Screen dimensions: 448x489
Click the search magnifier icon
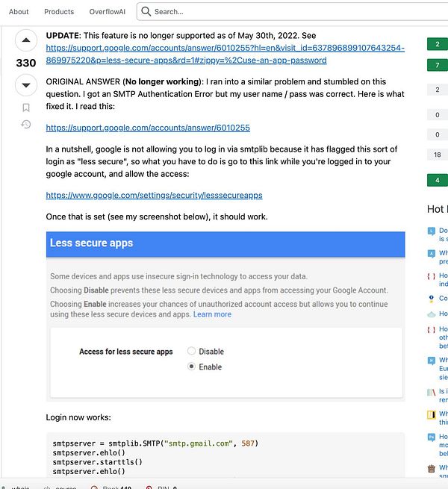point(146,12)
